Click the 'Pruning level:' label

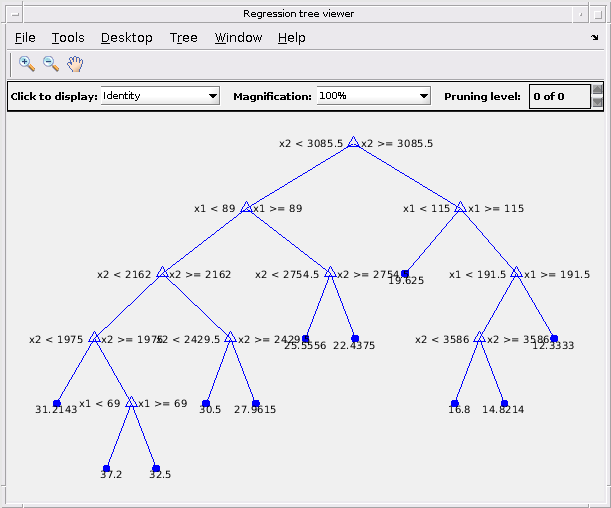coord(482,96)
